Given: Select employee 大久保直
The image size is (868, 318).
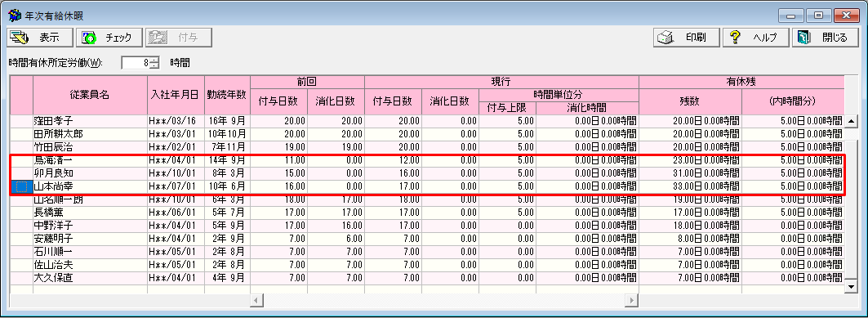Looking at the screenshot, I should click(91, 278).
